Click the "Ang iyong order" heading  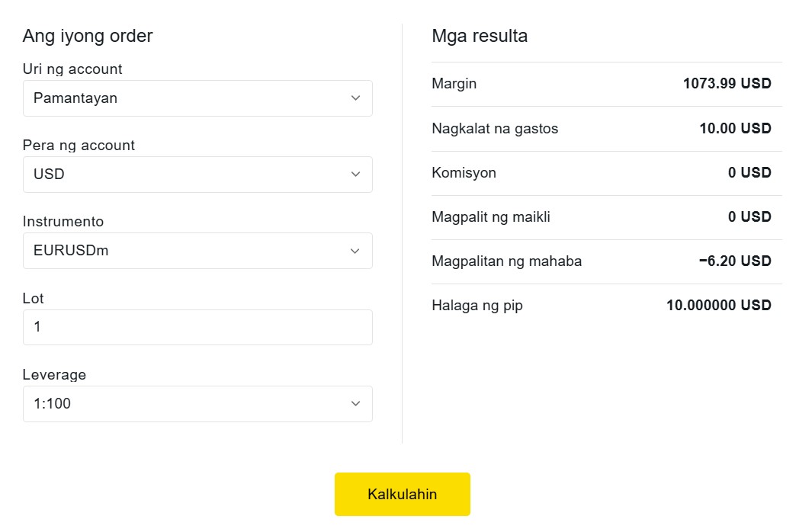(88, 36)
